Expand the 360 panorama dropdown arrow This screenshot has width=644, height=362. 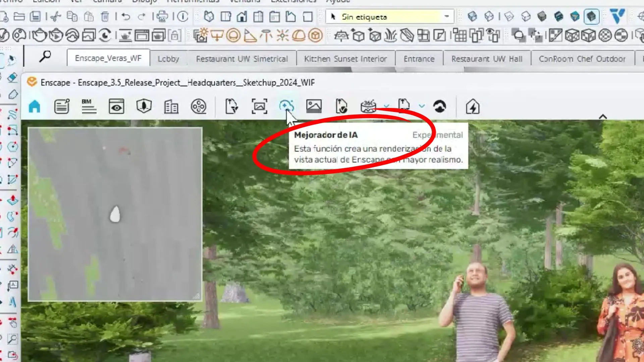[x=386, y=106]
